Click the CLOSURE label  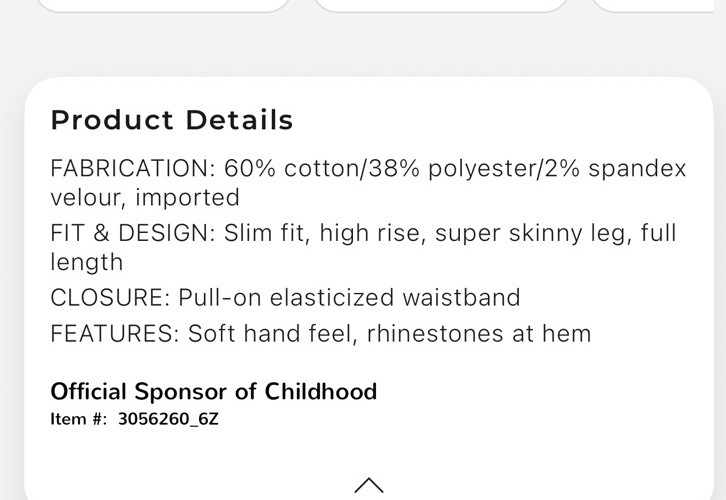(110, 297)
